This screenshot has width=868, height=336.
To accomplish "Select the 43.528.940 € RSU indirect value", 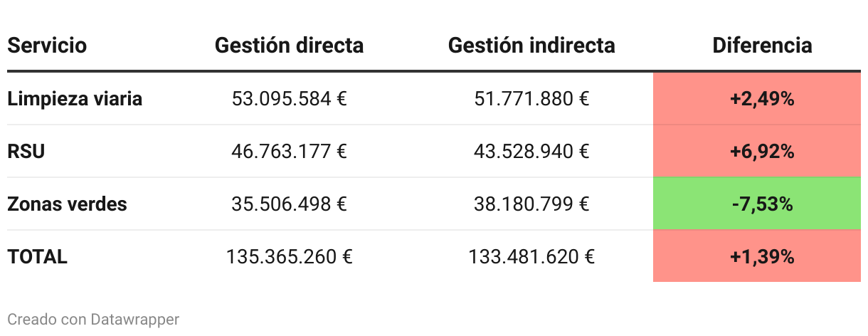I will pyautogui.click(x=531, y=152).
